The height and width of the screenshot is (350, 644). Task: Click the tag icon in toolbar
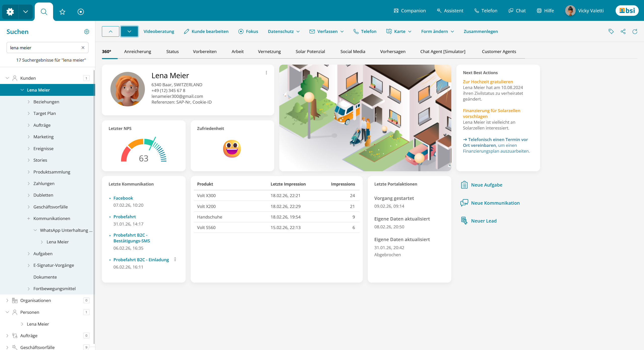coord(611,31)
